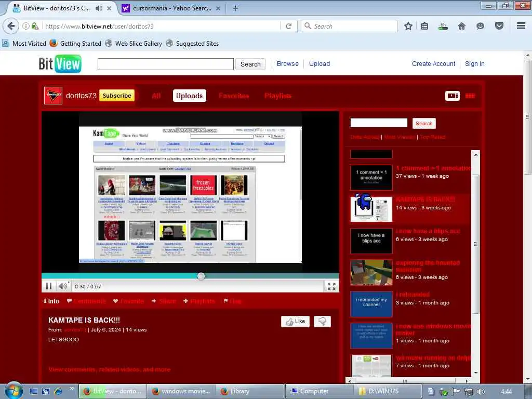The image size is (532, 399).
Task: Open 'i rebranded' video title link
Action: coord(413,295)
